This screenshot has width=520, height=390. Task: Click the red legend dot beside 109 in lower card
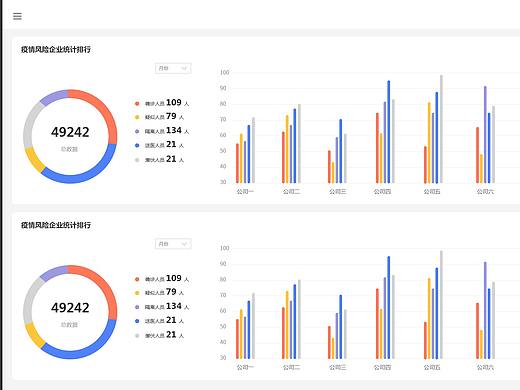137,279
